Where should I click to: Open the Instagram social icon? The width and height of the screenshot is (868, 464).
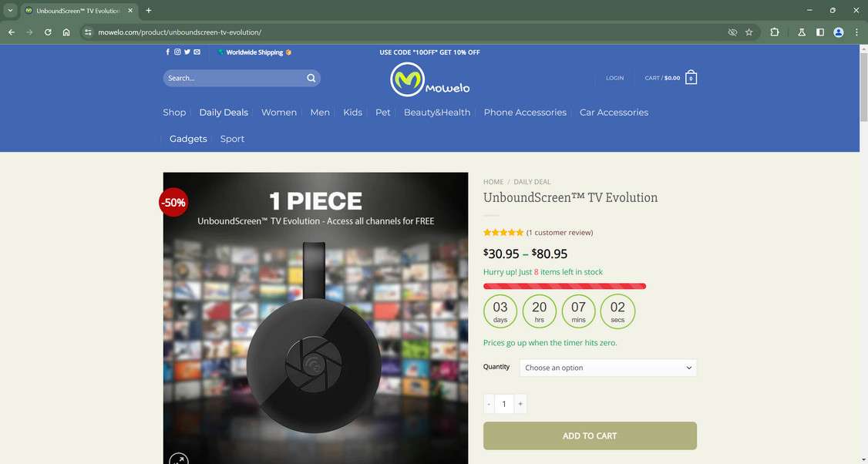(x=178, y=52)
